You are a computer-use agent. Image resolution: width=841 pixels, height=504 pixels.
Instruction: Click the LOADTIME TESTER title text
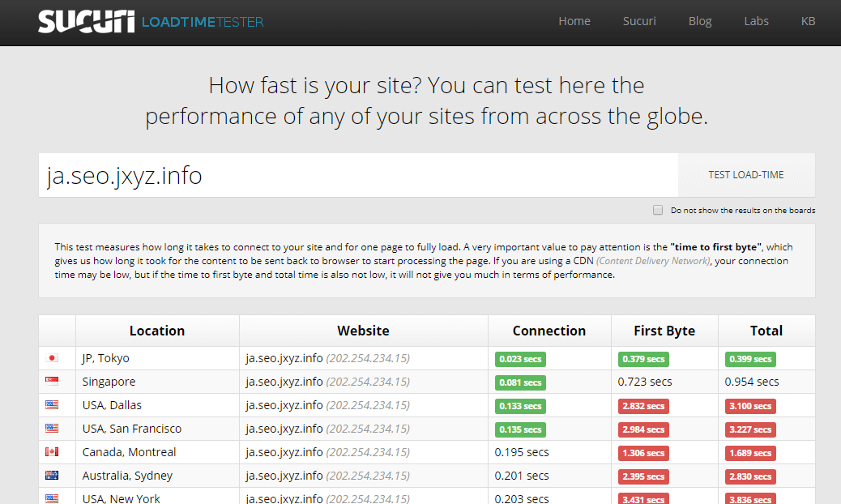(x=203, y=23)
